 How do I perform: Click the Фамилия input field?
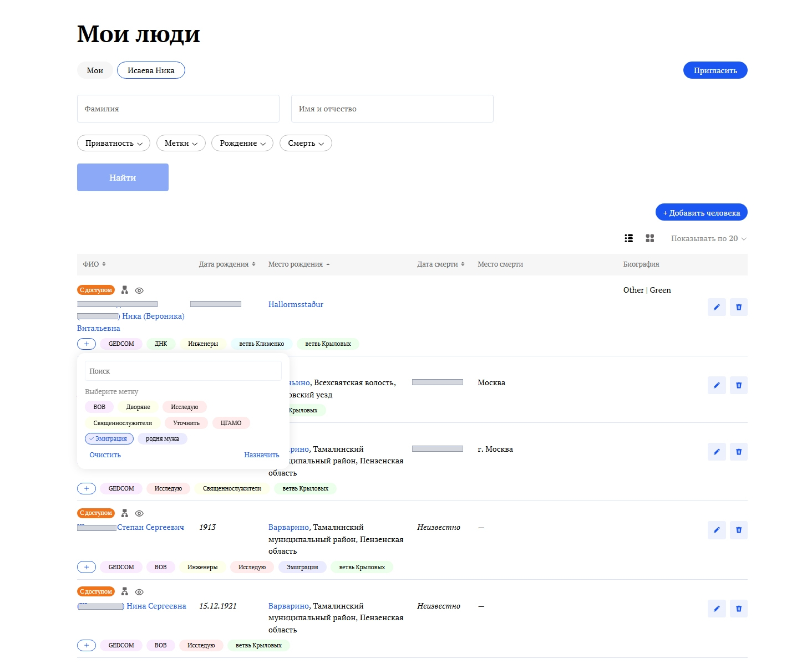click(178, 109)
